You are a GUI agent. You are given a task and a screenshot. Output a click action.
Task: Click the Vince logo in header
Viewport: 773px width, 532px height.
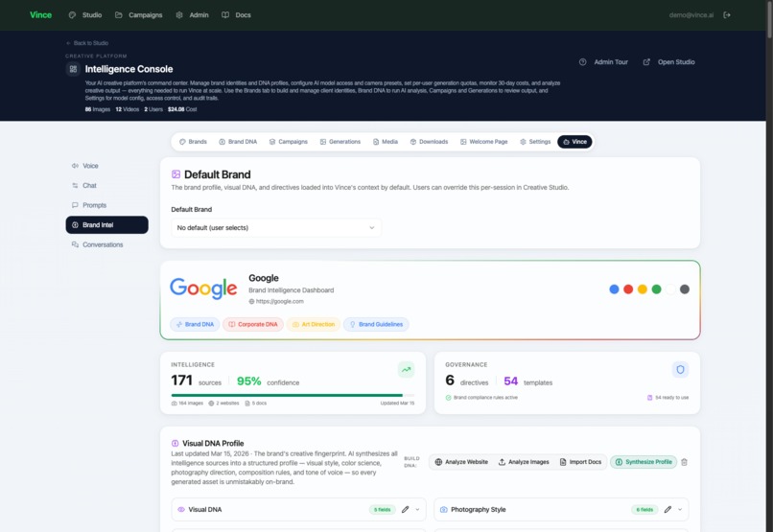tap(40, 14)
